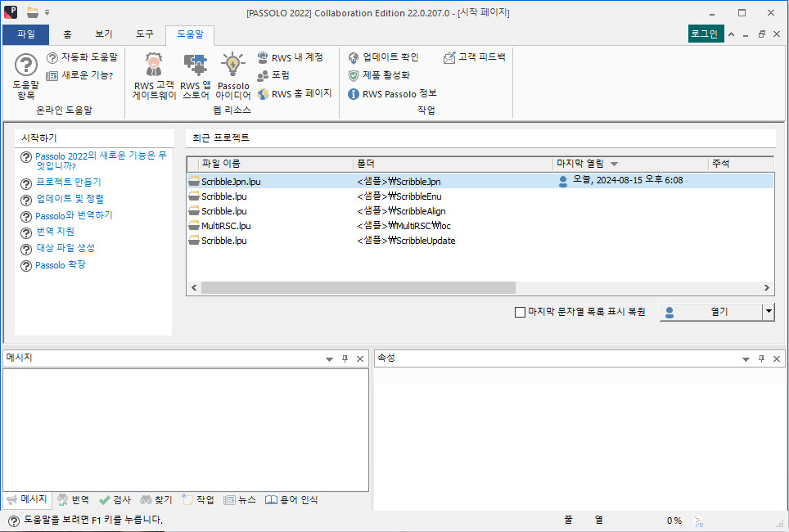Select ScribbleJpn.lpu project row
This screenshot has width=789, height=532.
[480, 181]
